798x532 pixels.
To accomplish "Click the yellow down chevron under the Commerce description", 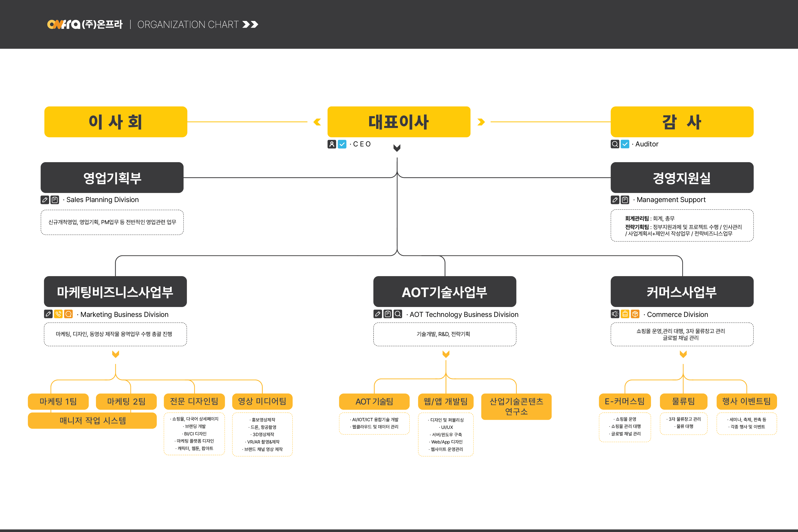I will (683, 354).
